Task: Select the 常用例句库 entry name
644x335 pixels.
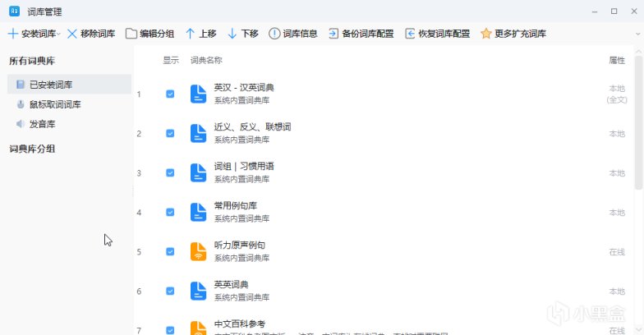Action: click(235, 205)
